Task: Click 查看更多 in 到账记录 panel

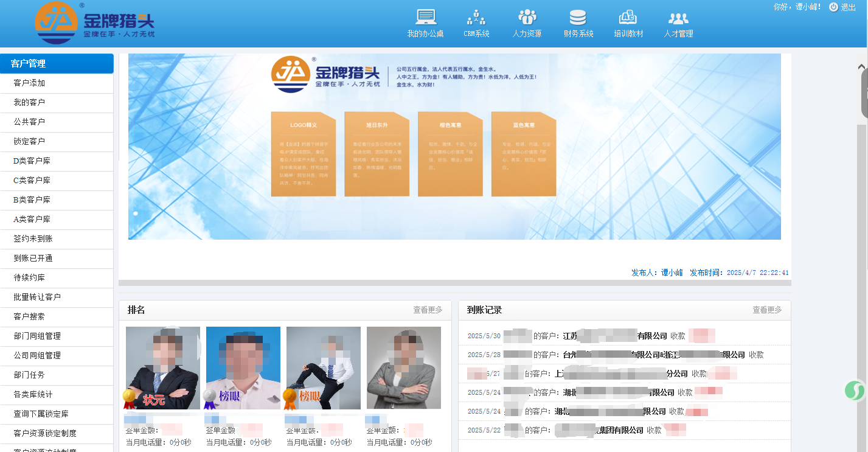Action: [x=767, y=310]
